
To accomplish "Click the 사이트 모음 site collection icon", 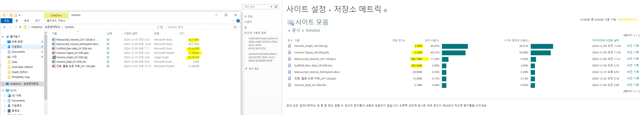I will (x=290, y=23).
